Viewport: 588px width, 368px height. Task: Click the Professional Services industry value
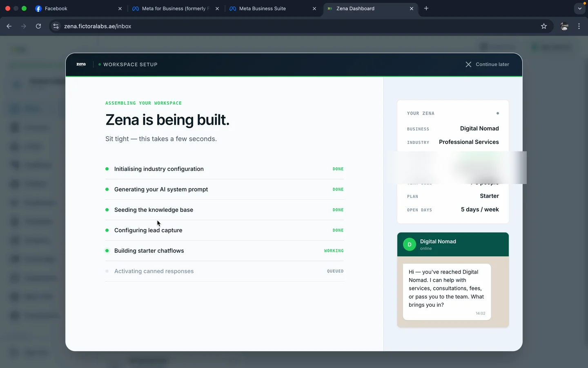coord(469,142)
